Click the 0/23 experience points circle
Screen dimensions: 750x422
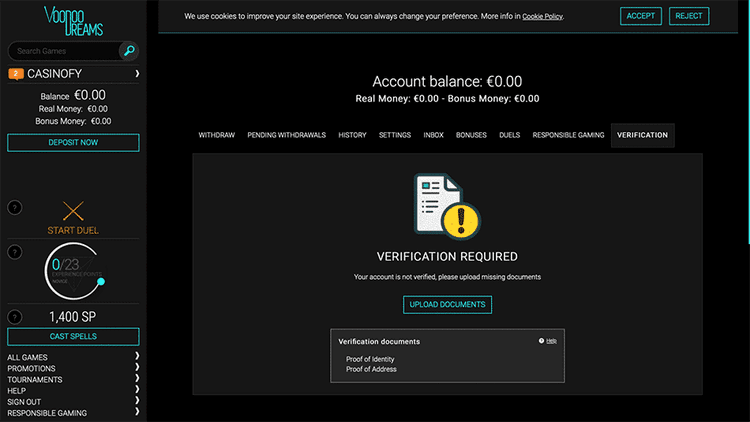74,271
